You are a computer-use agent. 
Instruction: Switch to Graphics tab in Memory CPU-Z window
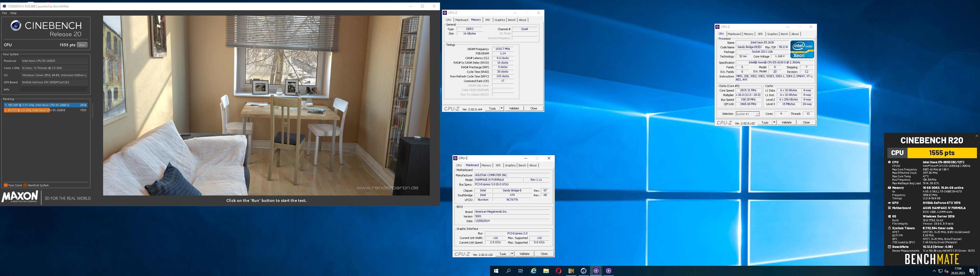500,20
